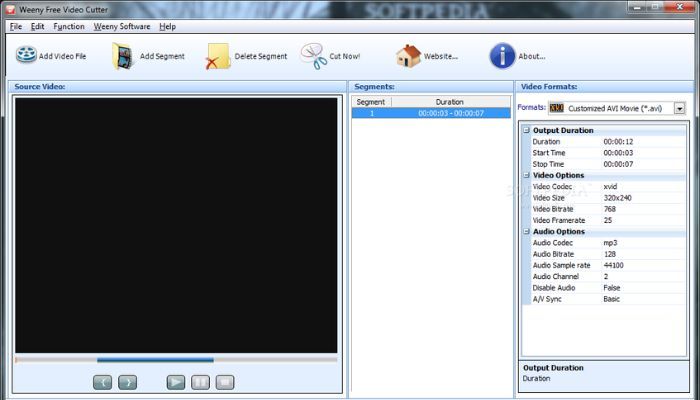
Task: Click the Segment column header
Action: point(371,102)
